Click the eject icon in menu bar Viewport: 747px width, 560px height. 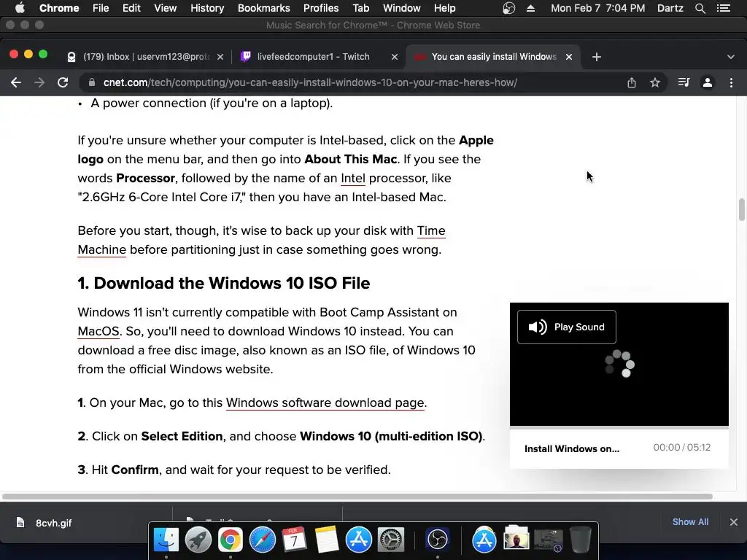pos(530,8)
